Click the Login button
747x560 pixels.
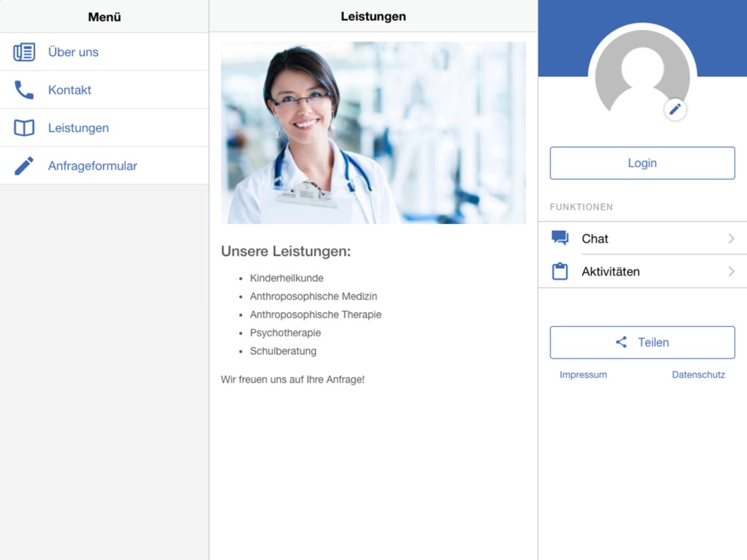(642, 163)
